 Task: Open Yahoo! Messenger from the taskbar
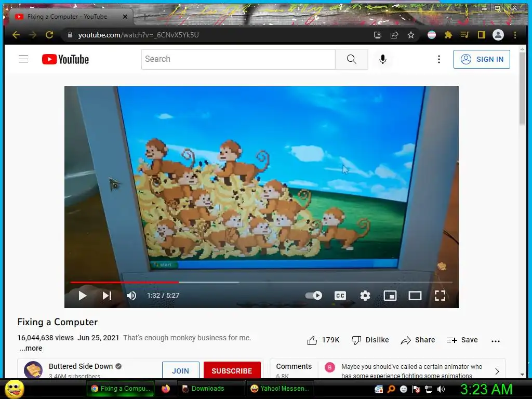[x=280, y=389]
